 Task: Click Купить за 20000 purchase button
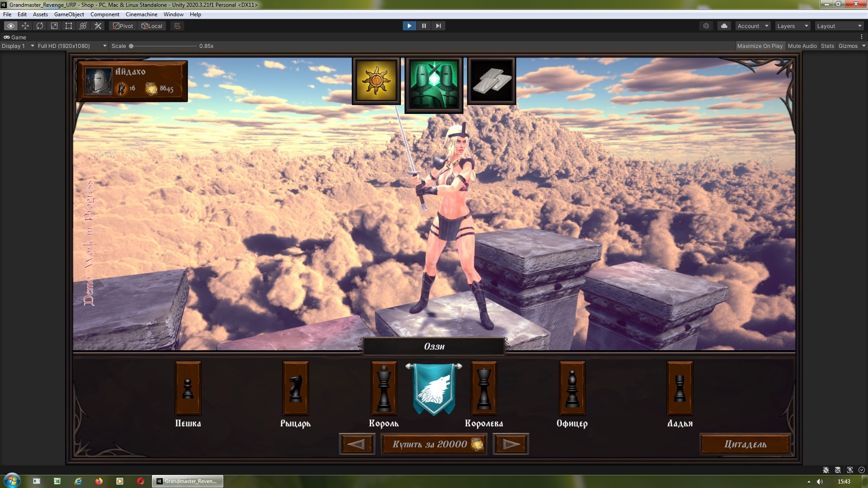click(434, 444)
